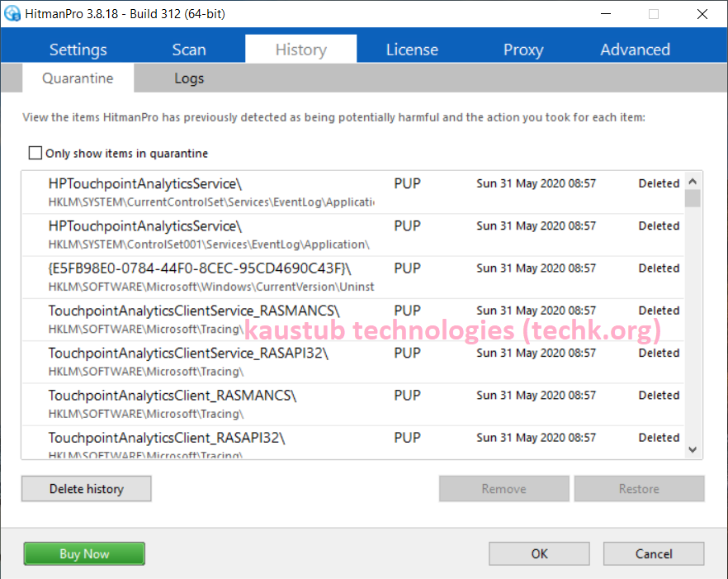Select HPTouchpointAnalyticsService entry under ControlSet001
This screenshot has width=728, height=579.
(353, 235)
